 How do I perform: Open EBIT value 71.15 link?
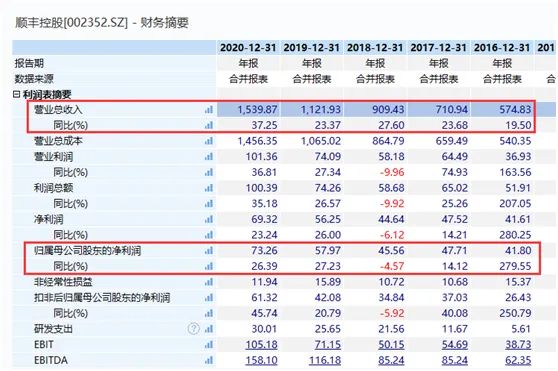[328, 345]
